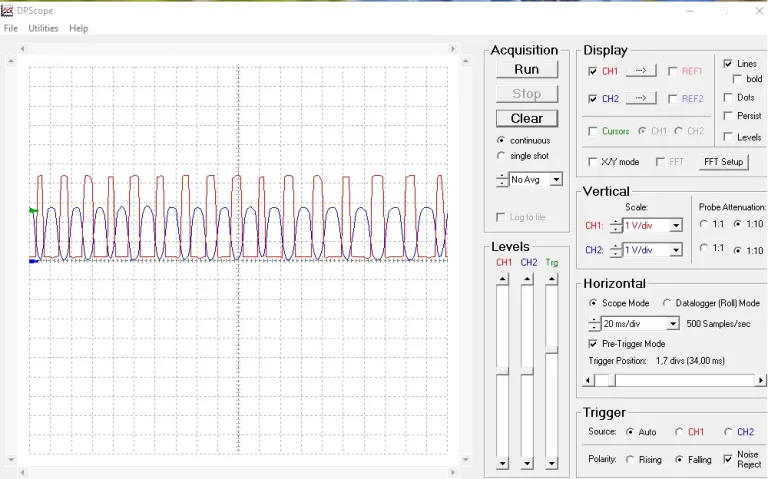Set CH1 probe attenuation to 1:10
The height and width of the screenshot is (479, 768).
click(737, 224)
